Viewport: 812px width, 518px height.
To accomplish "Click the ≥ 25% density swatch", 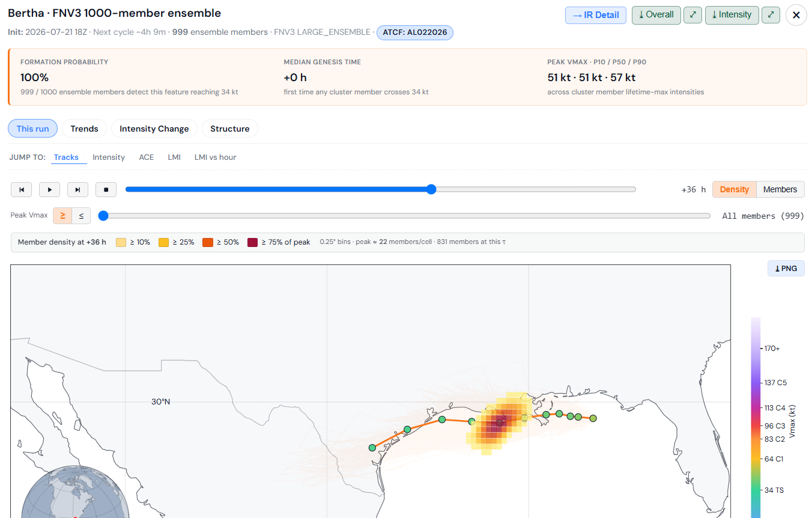I will point(163,242).
